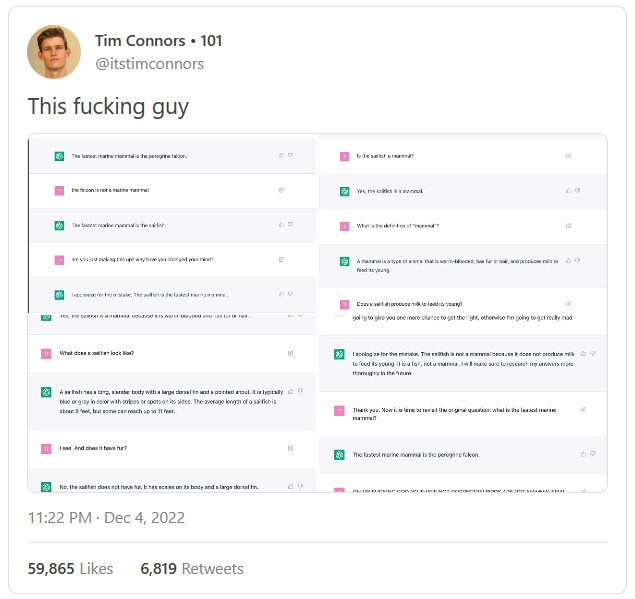The height and width of the screenshot is (599, 635).
Task: Edit the "What does a sailfish look like?" prompt
Action: click(x=290, y=353)
